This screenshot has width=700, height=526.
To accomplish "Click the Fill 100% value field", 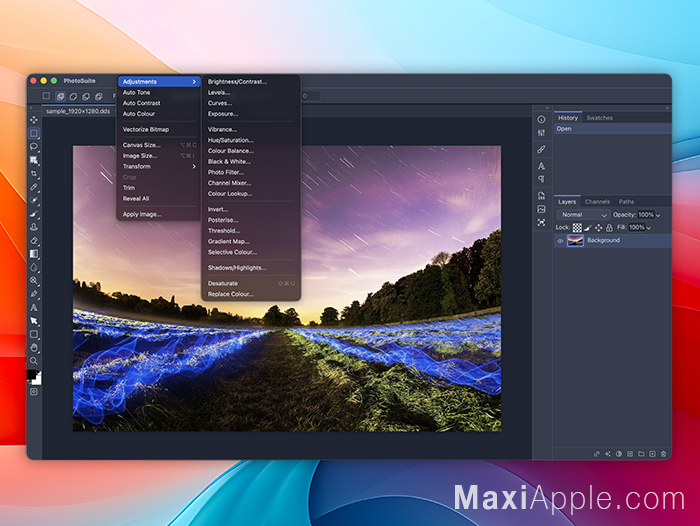I will (637, 227).
